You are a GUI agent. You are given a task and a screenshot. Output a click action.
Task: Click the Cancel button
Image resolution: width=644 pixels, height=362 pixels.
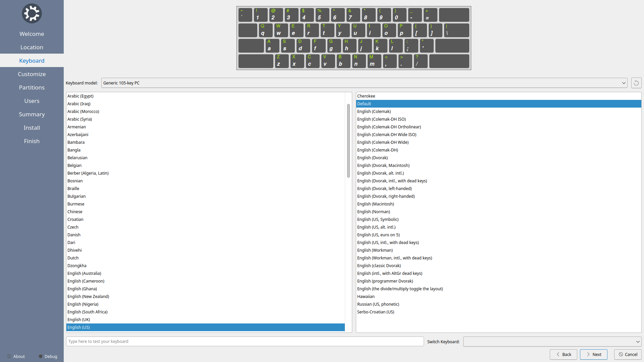coord(628,354)
